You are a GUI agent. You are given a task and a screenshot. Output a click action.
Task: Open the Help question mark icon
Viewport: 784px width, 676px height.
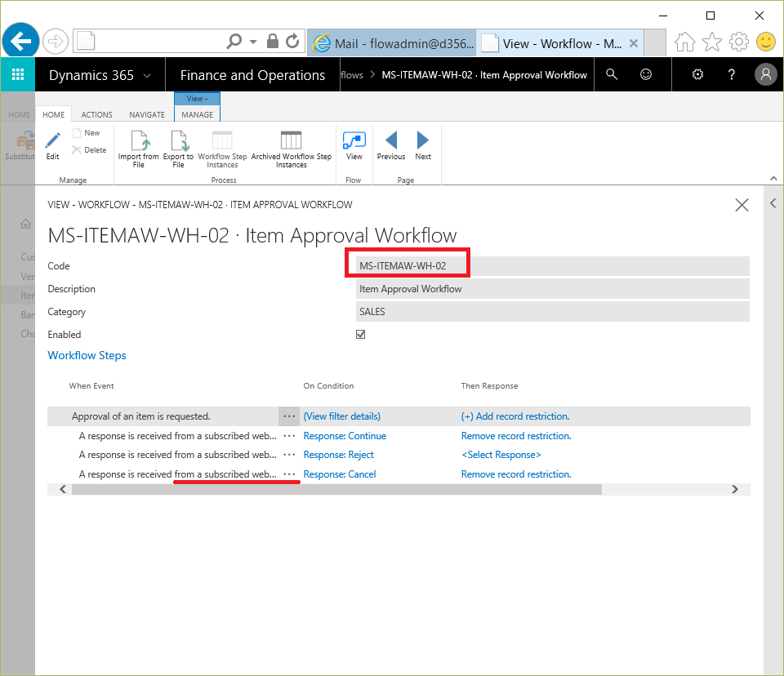pos(732,74)
